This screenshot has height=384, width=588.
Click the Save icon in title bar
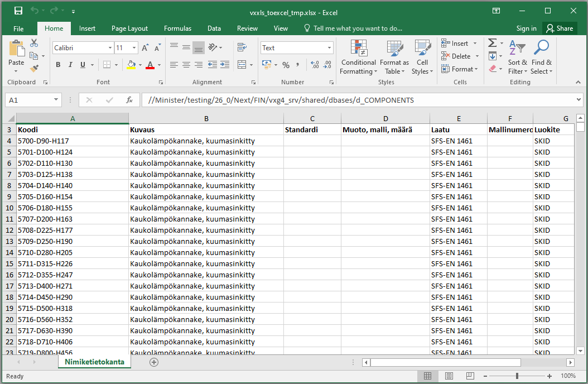pos(18,11)
